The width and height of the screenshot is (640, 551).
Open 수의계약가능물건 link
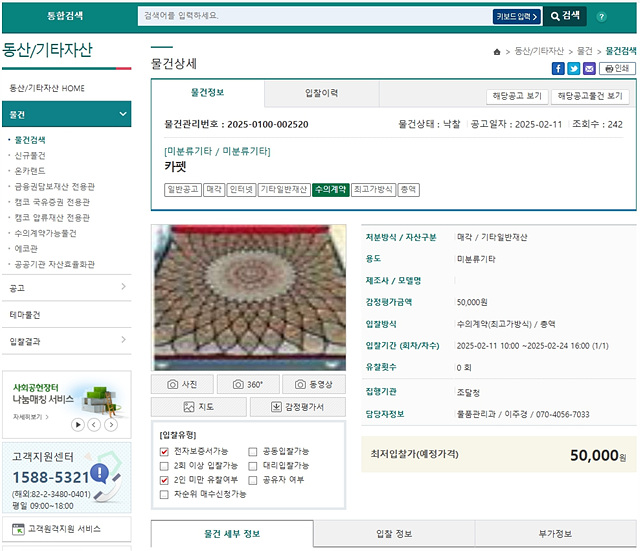coord(45,233)
